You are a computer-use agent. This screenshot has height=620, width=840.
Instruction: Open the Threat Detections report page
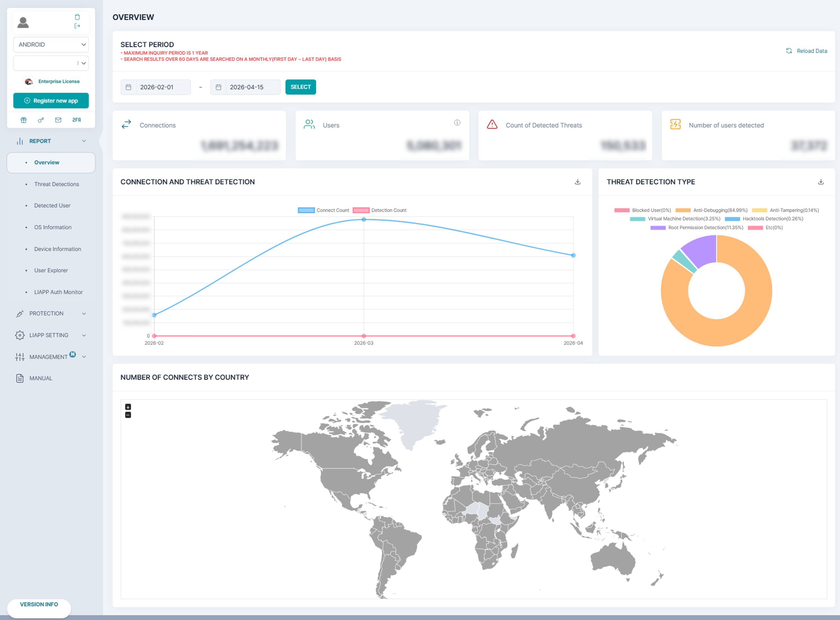pyautogui.click(x=57, y=184)
